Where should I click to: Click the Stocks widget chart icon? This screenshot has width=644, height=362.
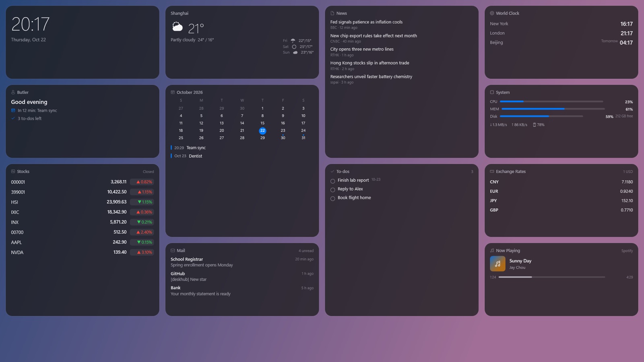pyautogui.click(x=13, y=171)
